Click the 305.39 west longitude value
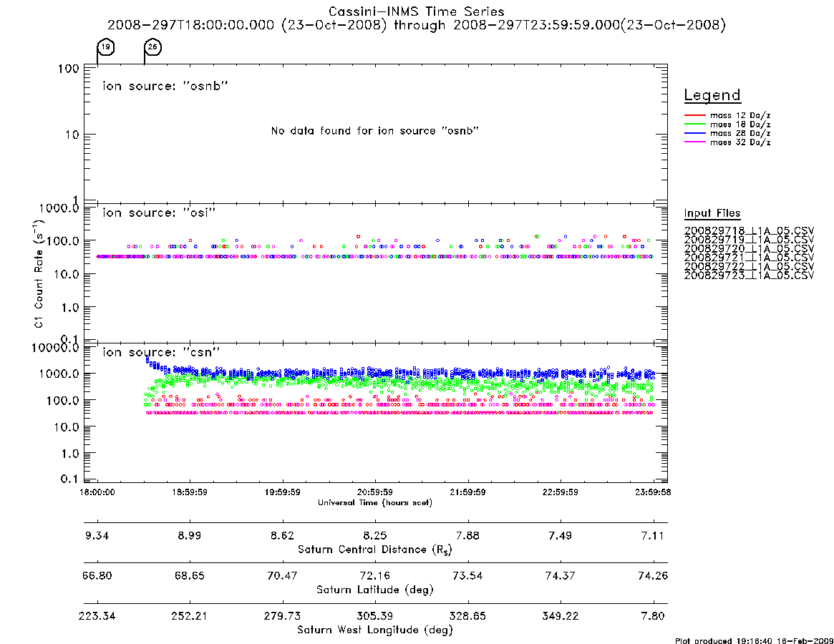 (375, 616)
